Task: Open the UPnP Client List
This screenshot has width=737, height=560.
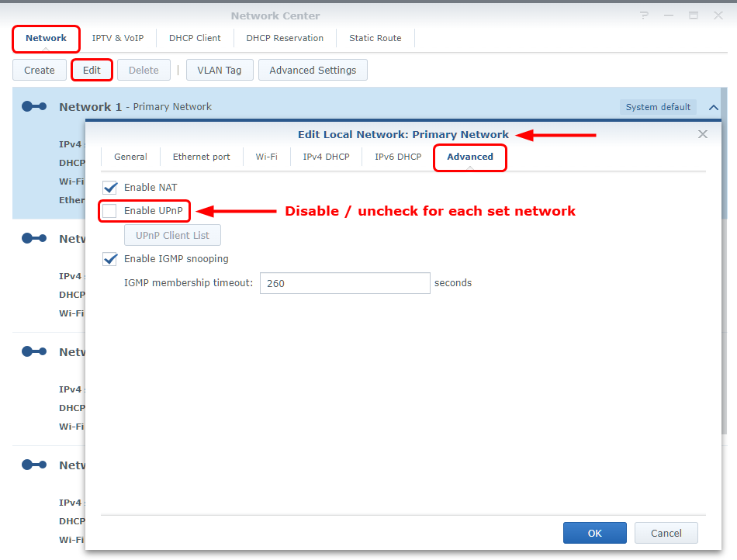Action: pos(172,234)
